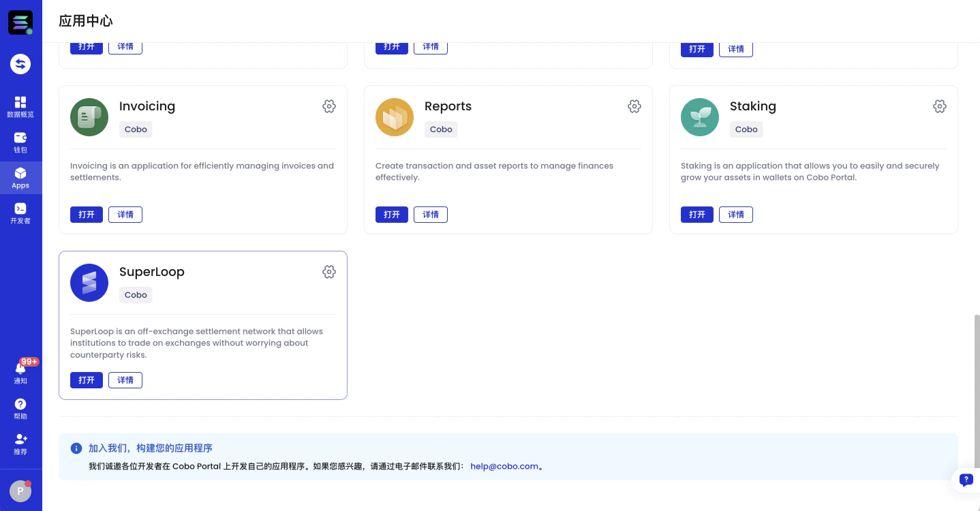Open Reports app settings gear
Image resolution: width=980 pixels, height=511 pixels.
(x=634, y=106)
